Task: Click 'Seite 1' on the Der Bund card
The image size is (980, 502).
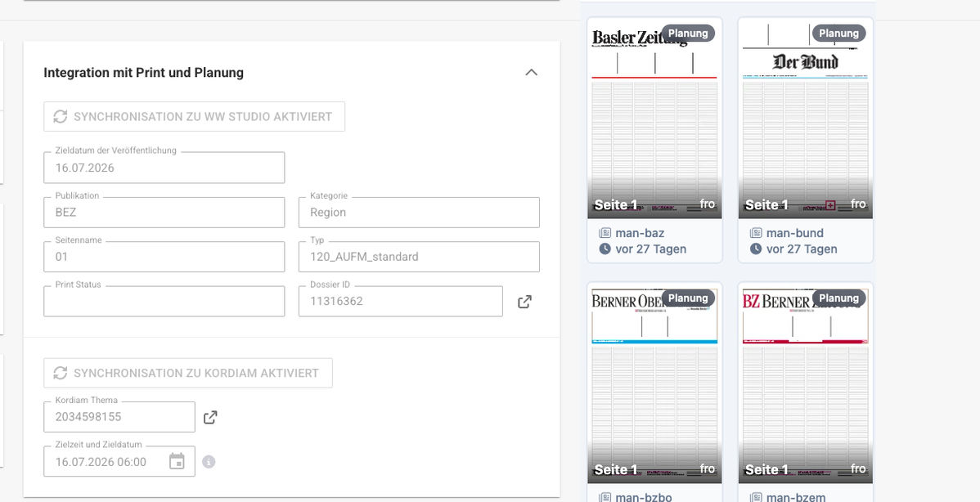Action: 766,204
